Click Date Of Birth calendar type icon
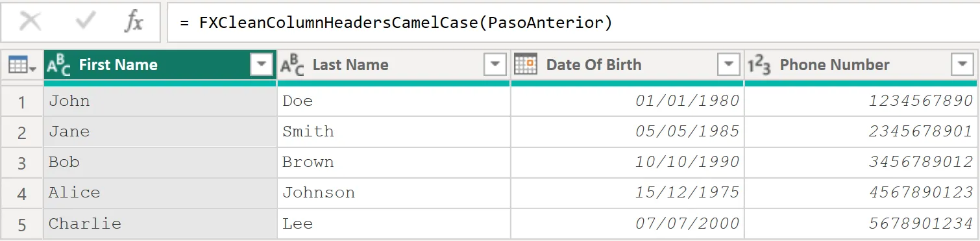Image resolution: width=980 pixels, height=241 pixels. (x=525, y=64)
